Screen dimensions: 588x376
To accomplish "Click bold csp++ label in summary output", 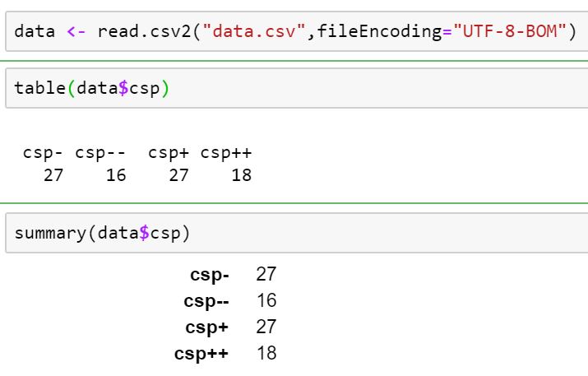I will pyautogui.click(x=201, y=354).
